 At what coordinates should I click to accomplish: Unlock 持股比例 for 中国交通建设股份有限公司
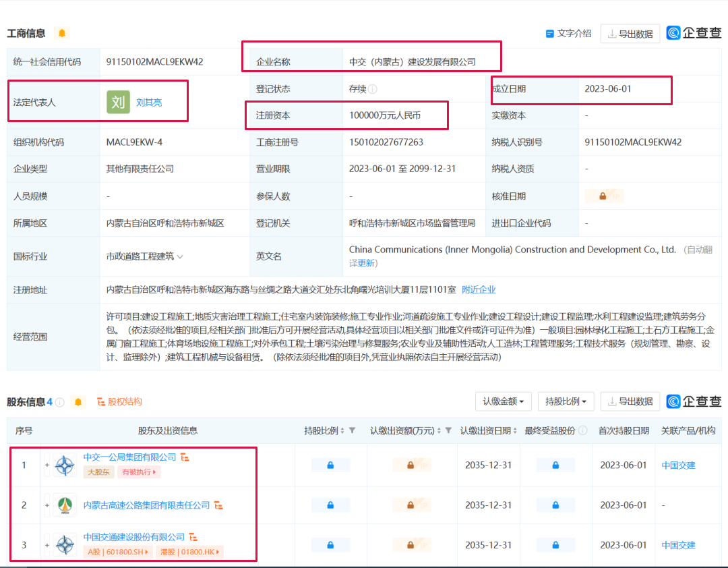pos(330,545)
